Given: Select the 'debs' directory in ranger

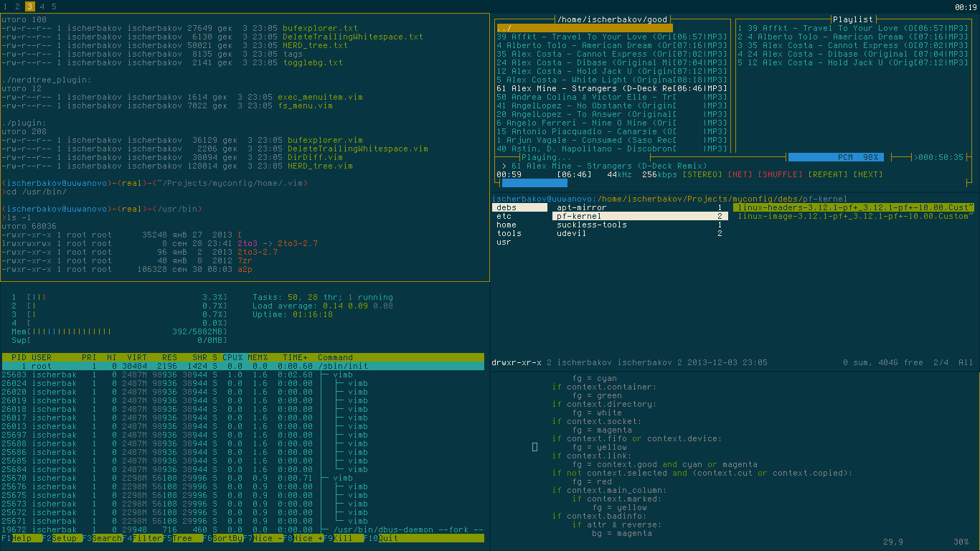Looking at the screenshot, I should click(x=520, y=207).
